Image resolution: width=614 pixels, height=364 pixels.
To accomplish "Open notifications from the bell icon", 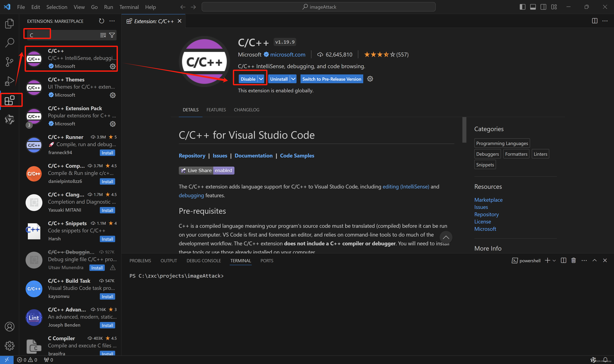I will tap(605, 360).
